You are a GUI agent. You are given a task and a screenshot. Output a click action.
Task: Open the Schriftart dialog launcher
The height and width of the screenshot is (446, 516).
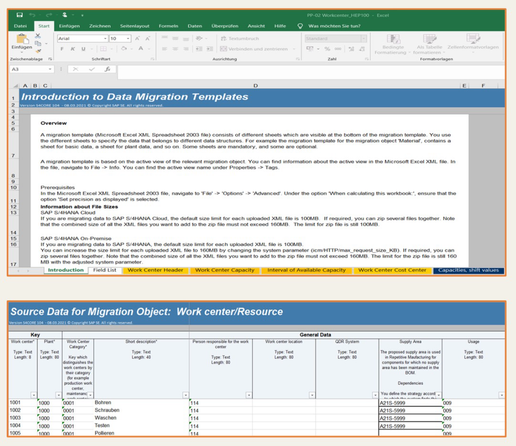152,59
